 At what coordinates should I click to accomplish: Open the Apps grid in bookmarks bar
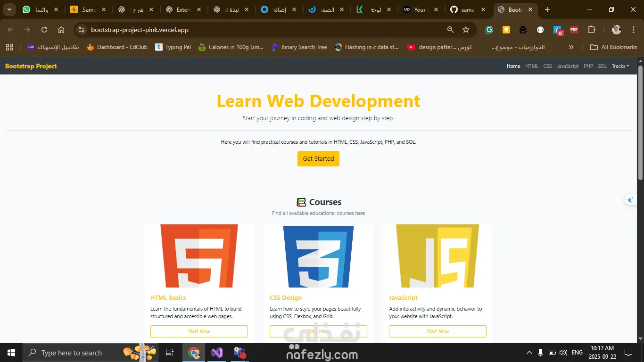click(x=9, y=47)
